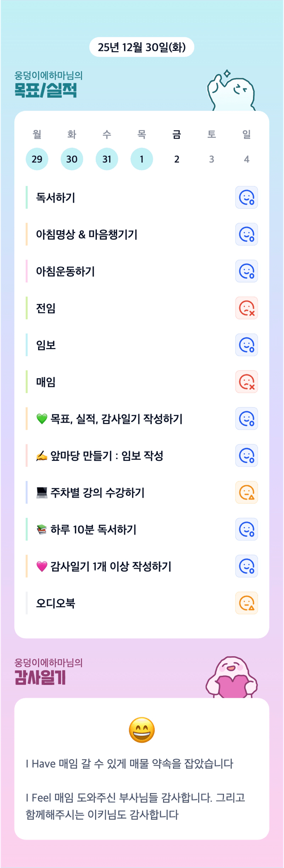Click the status icon next to 아침운동하기
Image resolution: width=284 pixels, height=868 pixels.
point(246,271)
